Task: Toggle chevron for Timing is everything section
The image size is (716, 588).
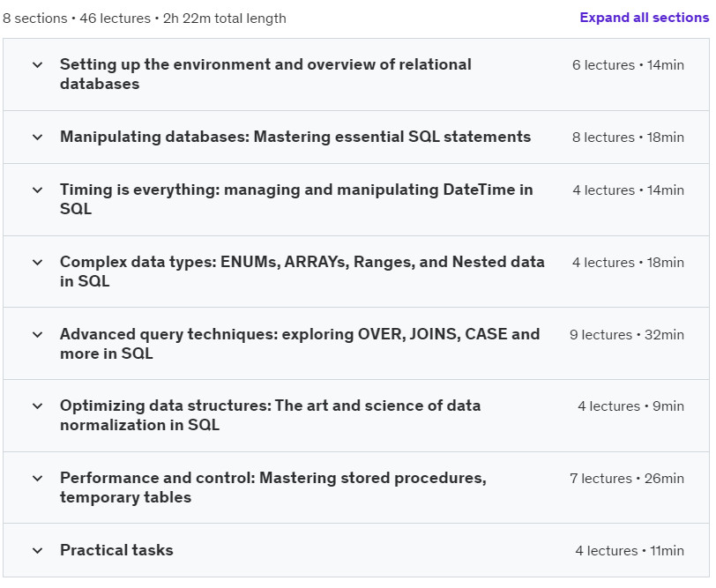Action: [38, 190]
